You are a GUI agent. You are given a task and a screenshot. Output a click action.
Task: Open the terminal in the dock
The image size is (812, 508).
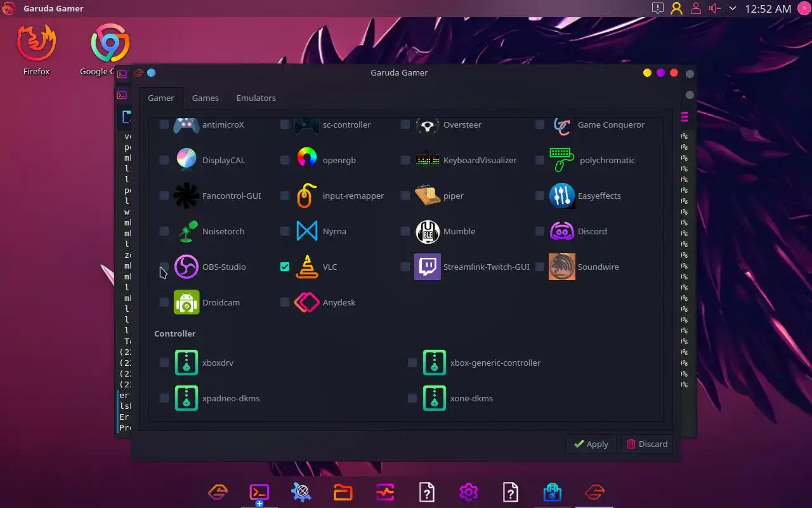coord(259,492)
